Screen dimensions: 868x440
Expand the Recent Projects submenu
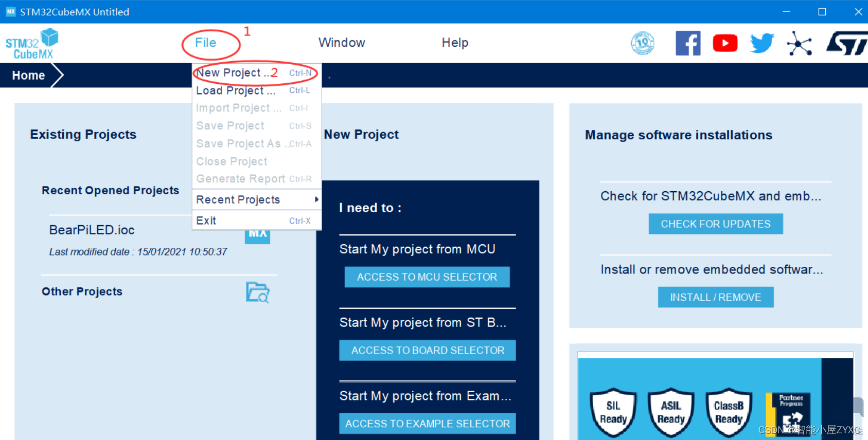pyautogui.click(x=257, y=199)
